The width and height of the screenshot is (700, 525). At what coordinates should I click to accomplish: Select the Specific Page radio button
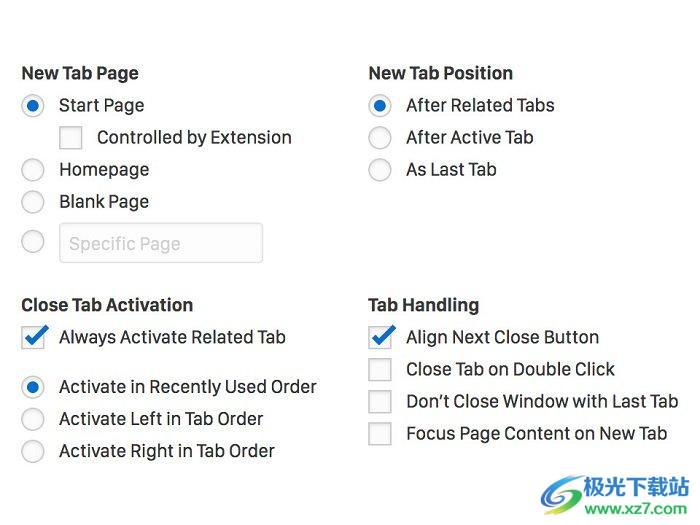pyautogui.click(x=33, y=242)
